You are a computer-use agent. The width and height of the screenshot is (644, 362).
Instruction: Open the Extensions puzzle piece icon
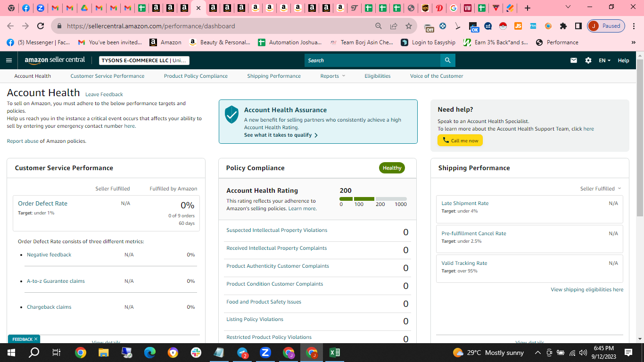563,26
